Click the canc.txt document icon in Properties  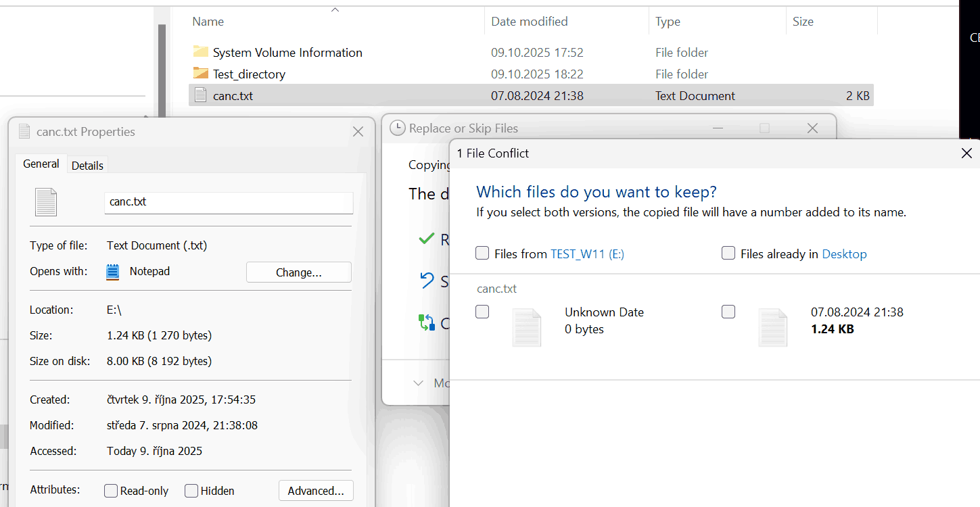click(x=45, y=202)
